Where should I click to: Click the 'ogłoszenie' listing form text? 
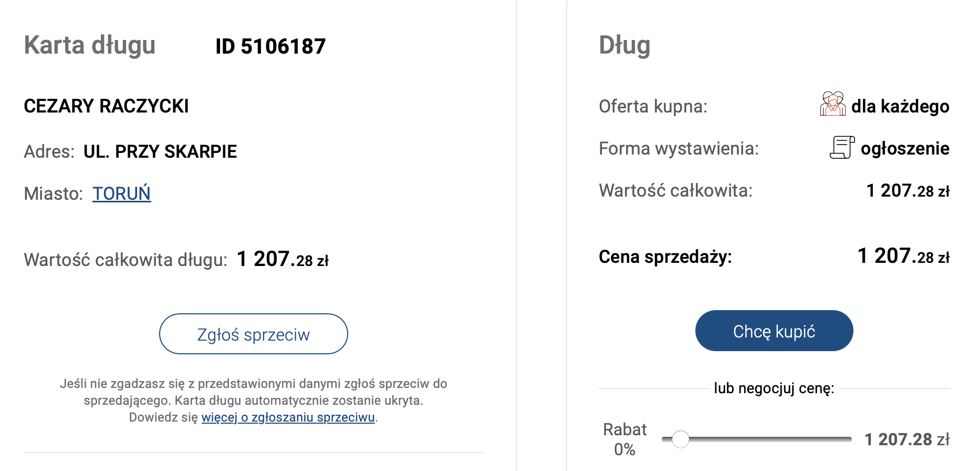(904, 148)
